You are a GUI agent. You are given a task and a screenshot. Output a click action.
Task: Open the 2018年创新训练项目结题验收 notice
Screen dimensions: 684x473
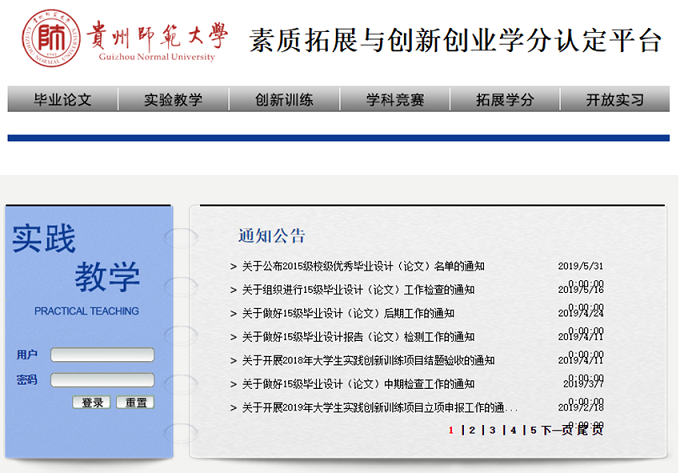click(368, 361)
